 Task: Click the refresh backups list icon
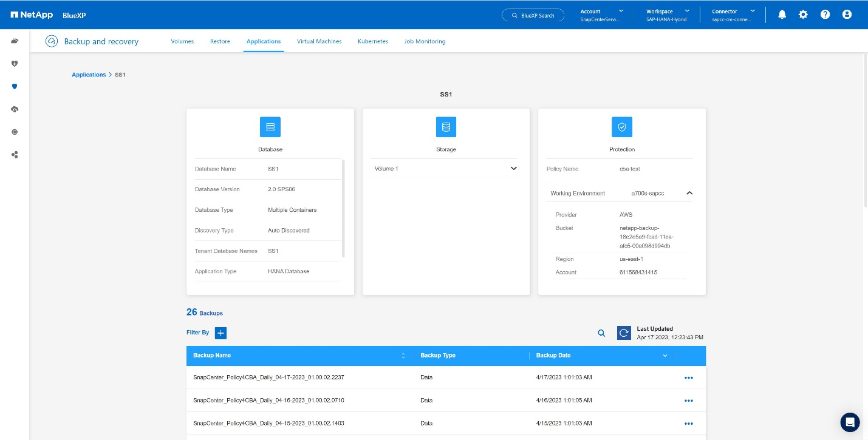pos(624,333)
